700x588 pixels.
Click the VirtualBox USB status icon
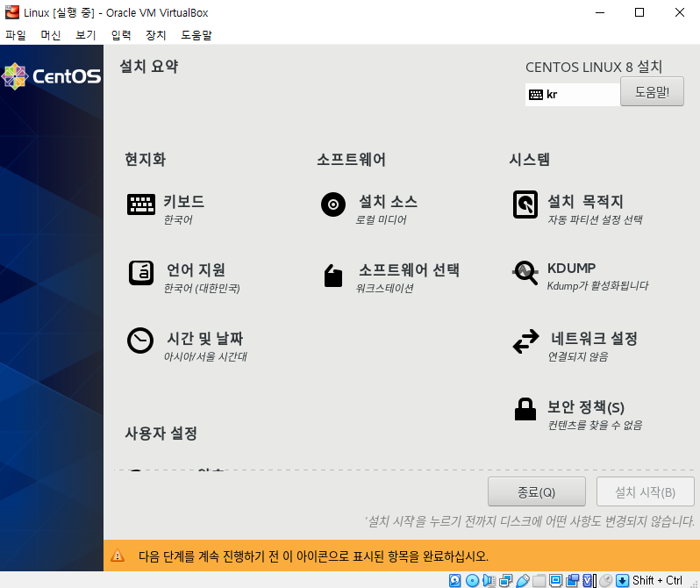point(522,580)
